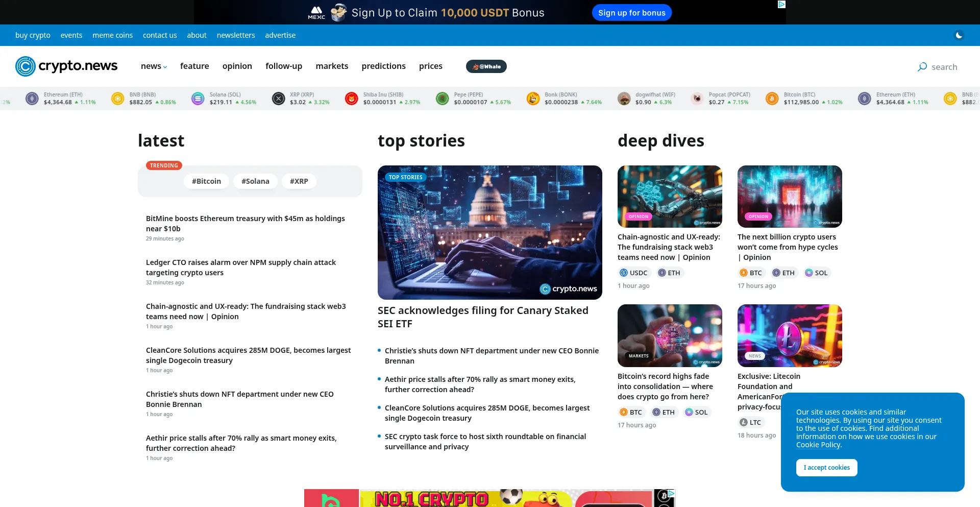Open SEC crypto task force roundtable story
This screenshot has height=507, width=980.
pyautogui.click(x=485, y=442)
